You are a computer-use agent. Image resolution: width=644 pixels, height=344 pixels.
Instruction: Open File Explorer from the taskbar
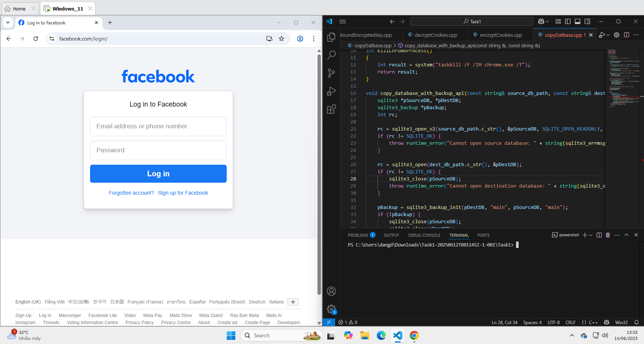point(365,335)
